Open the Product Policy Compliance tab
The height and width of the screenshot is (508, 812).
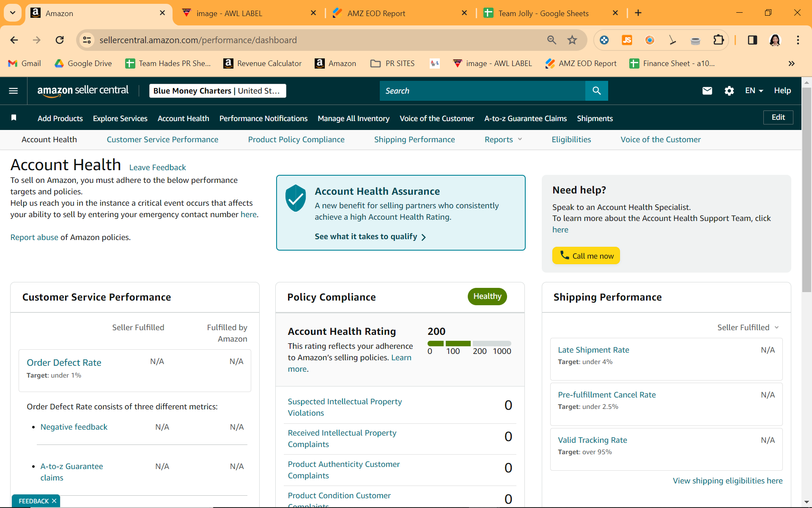coord(296,140)
